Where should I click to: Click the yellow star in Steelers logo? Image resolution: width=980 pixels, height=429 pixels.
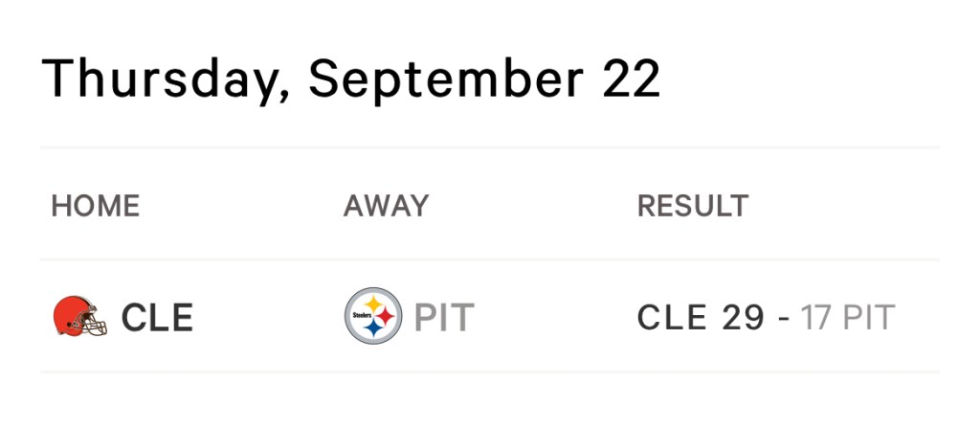tap(373, 303)
